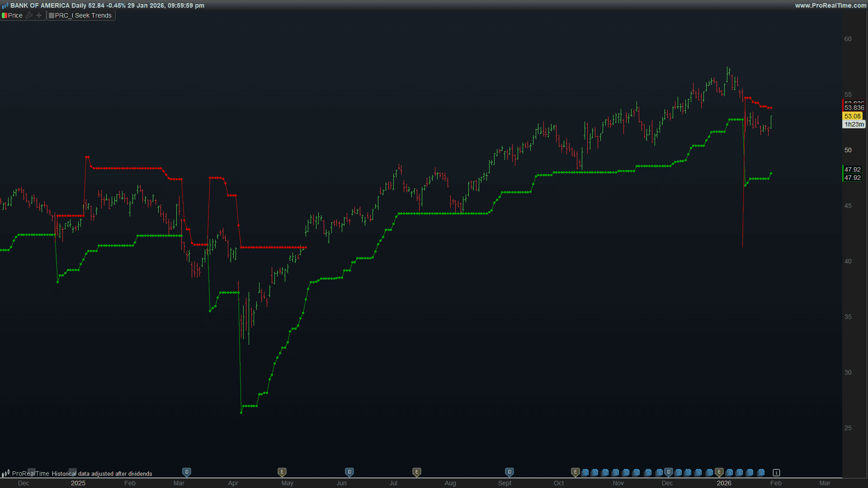Viewport: 868px width, 488px height.
Task: Click the earnings E marker near May
Action: coord(282,472)
